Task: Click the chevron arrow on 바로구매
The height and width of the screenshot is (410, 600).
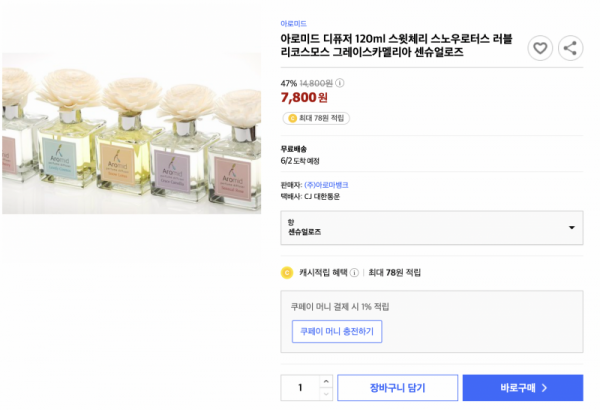Action: click(545, 388)
